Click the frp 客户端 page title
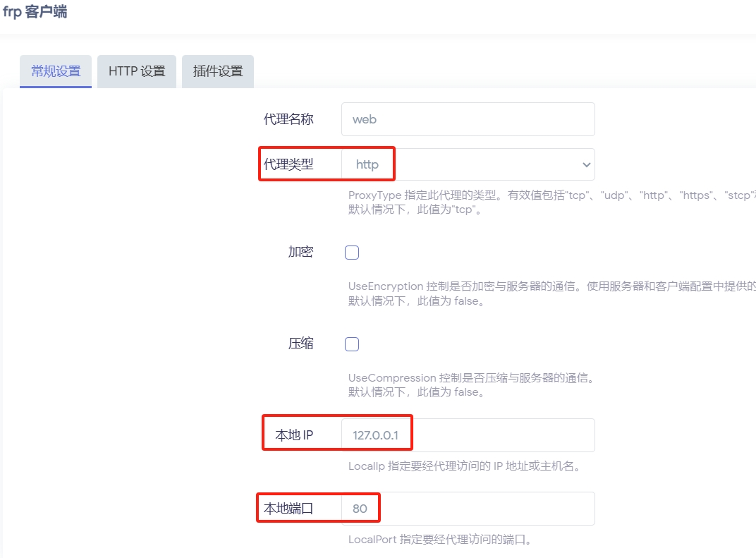756x558 pixels. tap(35, 12)
